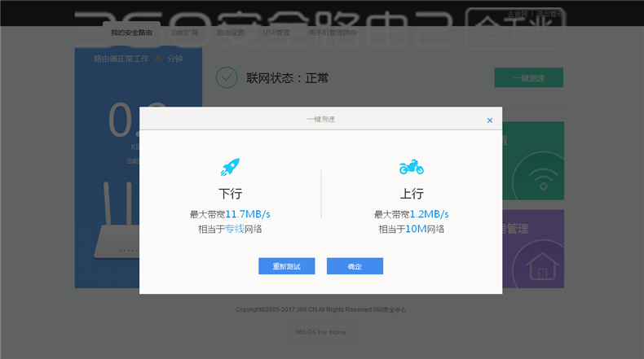The width and height of the screenshot is (644, 359).
Task: Open the 我的安全路由 tab
Action: 131,33
